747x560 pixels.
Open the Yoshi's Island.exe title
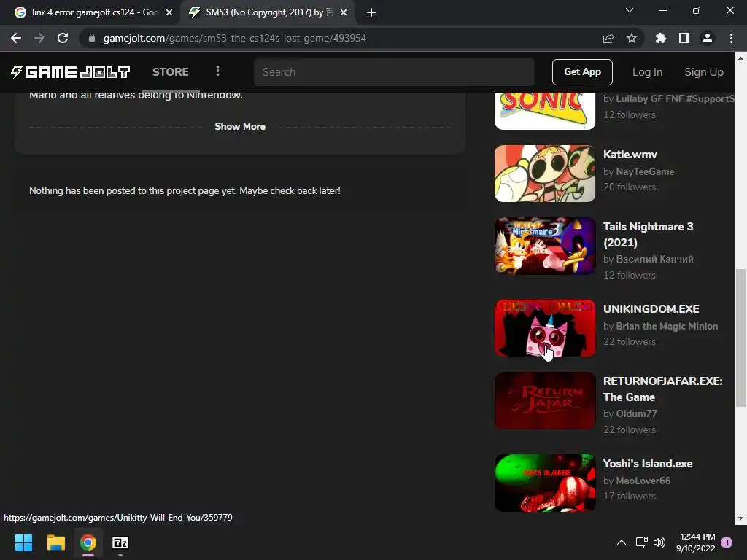(648, 463)
